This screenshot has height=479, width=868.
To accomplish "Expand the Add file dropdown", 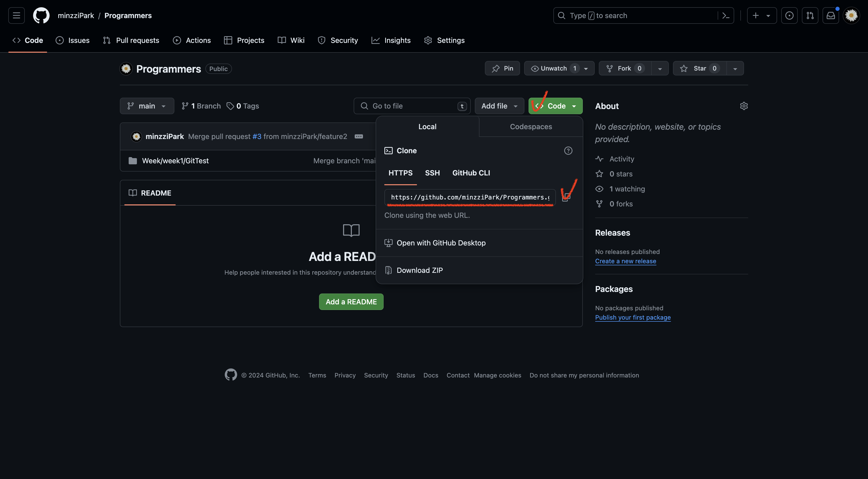I will pyautogui.click(x=499, y=106).
